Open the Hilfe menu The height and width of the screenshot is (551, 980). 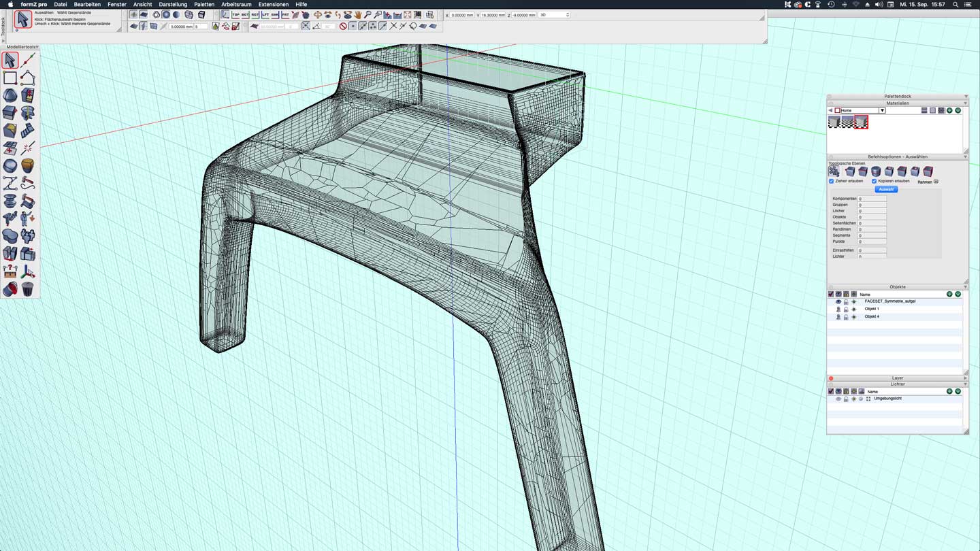click(x=301, y=4)
